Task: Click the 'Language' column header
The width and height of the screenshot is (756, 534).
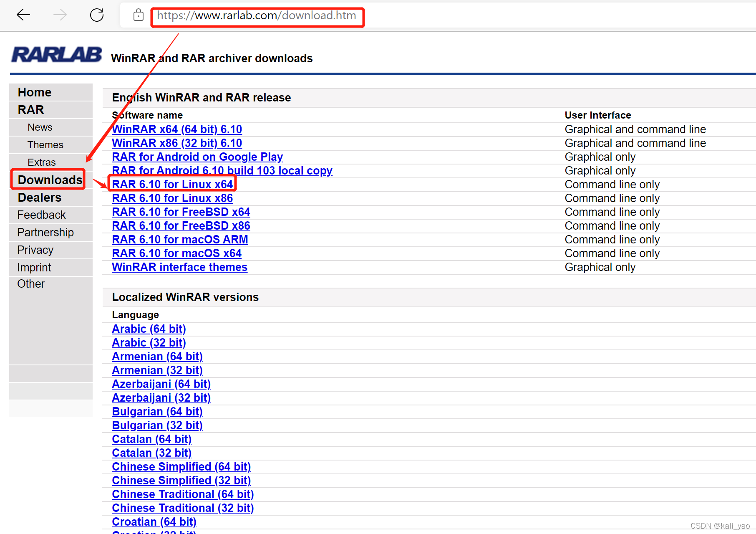Action: pos(135,315)
